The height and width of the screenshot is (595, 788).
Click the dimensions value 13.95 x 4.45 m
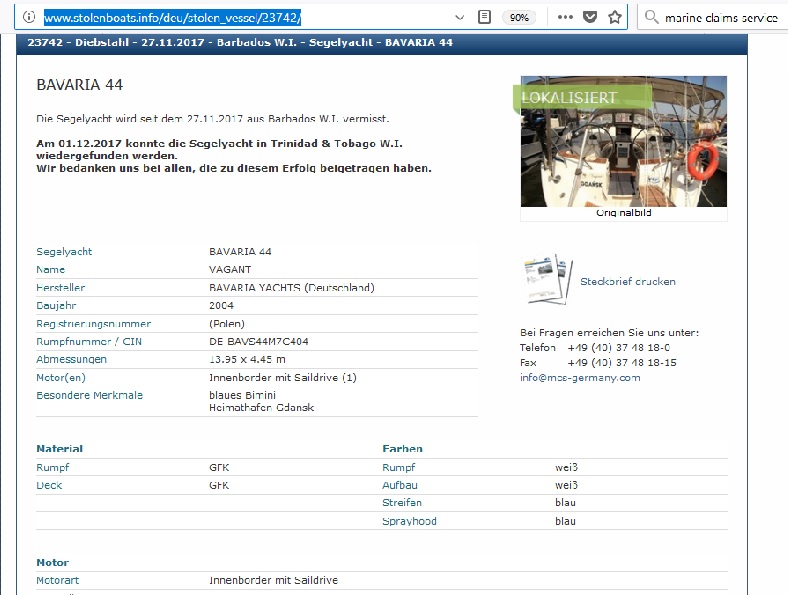click(247, 359)
